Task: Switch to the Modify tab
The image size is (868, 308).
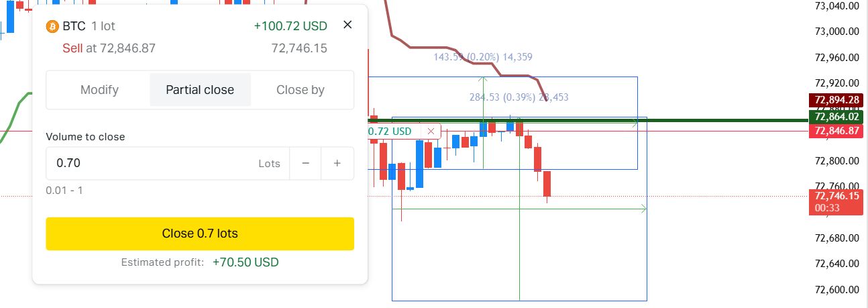Action: 99,90
